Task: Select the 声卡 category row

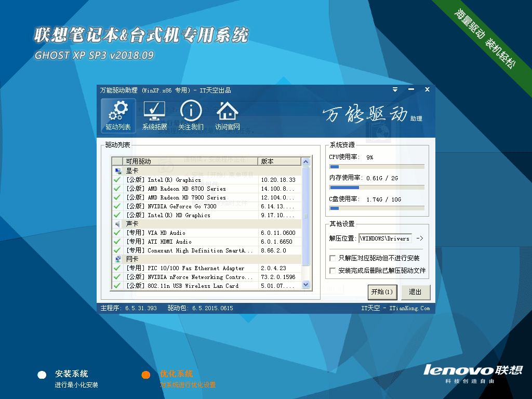Action: click(x=207, y=224)
